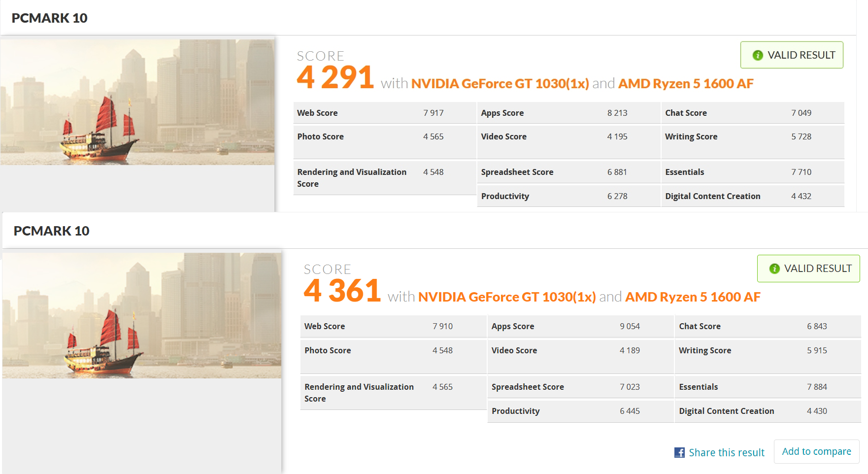Click the VALID RESULT label for the 4 361 score
The width and height of the screenshot is (868, 474).
(x=817, y=269)
